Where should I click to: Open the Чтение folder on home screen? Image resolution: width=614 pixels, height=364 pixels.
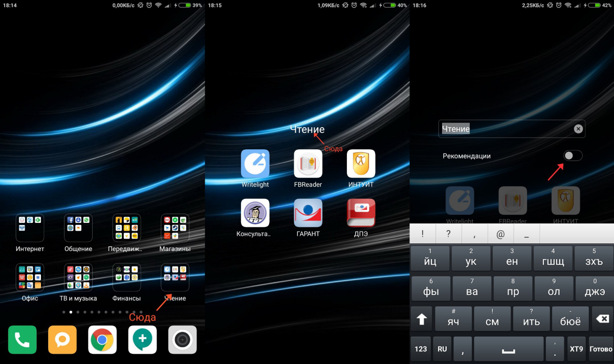(x=175, y=277)
